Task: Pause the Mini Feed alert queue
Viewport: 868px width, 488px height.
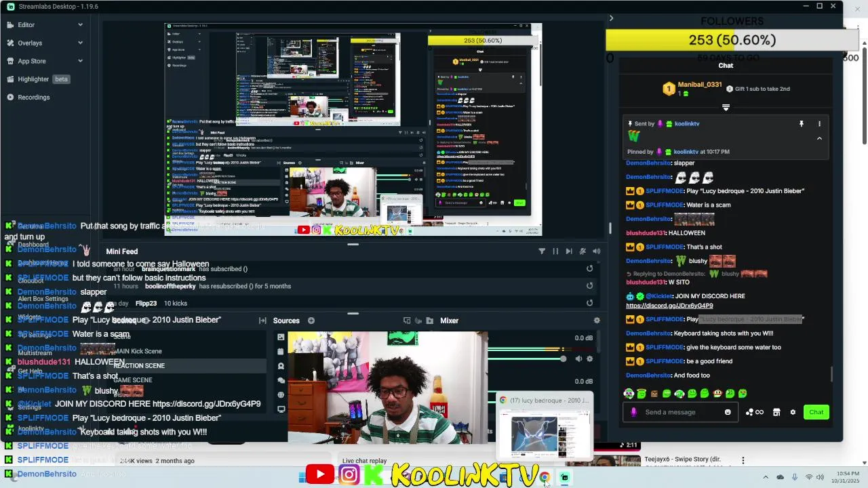Action: pyautogui.click(x=555, y=251)
